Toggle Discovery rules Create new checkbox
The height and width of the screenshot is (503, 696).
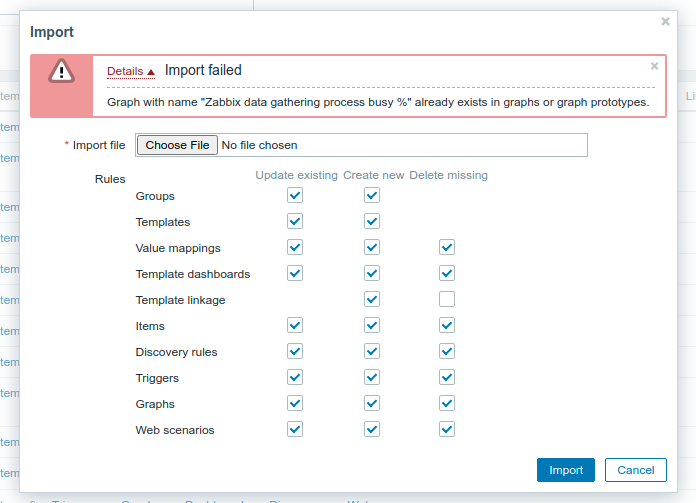pos(372,351)
